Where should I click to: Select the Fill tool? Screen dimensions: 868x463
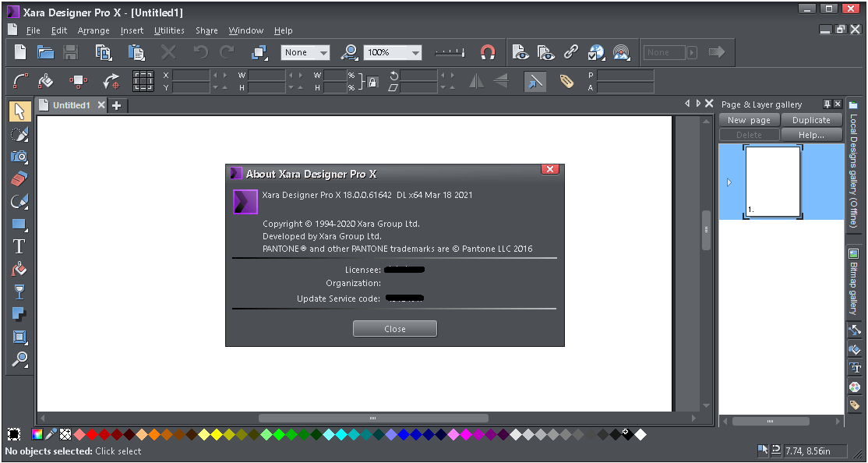click(19, 269)
